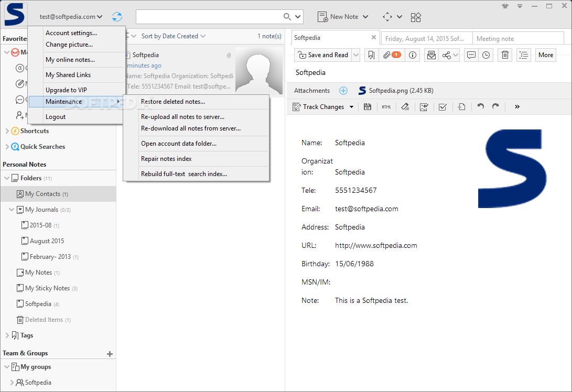This screenshot has width=572, height=392.
Task: Select Re-upload all notes to server...
Action: pyautogui.click(x=196, y=117)
